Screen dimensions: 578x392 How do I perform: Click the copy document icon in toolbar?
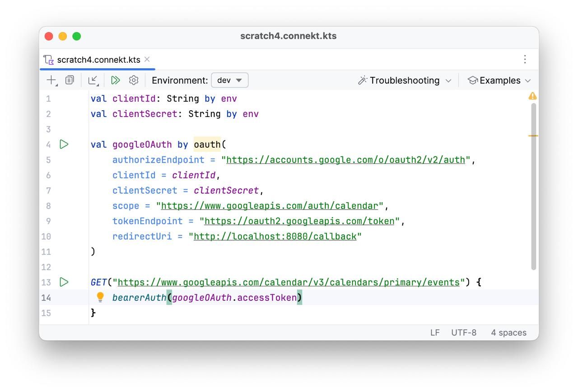(70, 80)
